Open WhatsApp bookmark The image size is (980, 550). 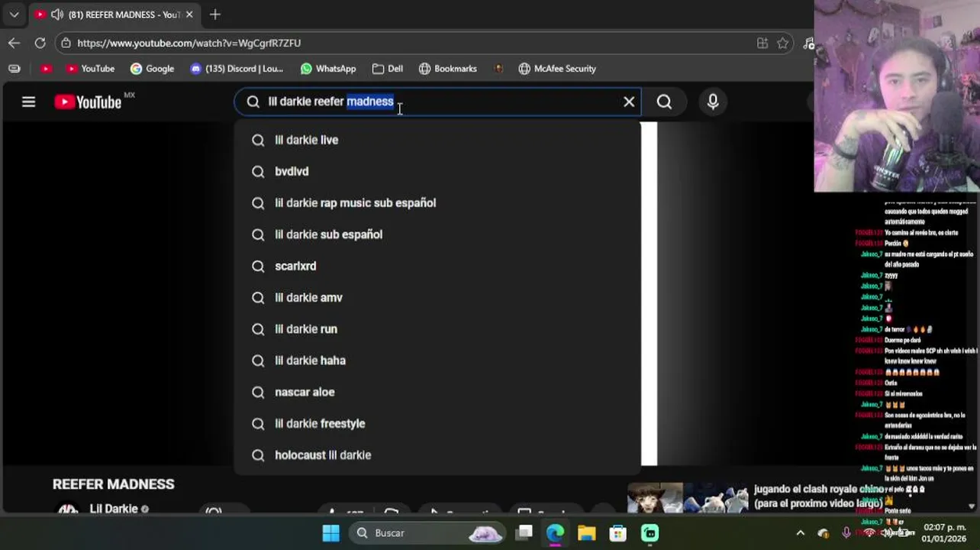[x=328, y=69]
